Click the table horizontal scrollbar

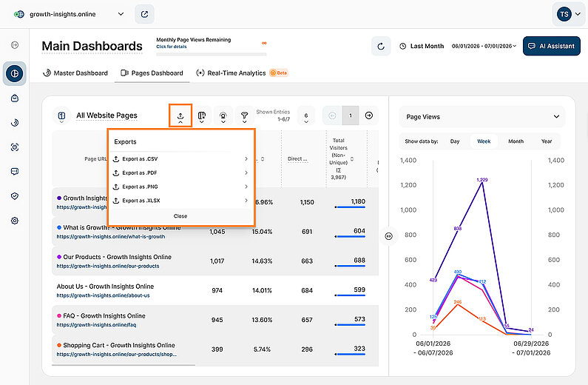[124, 365]
